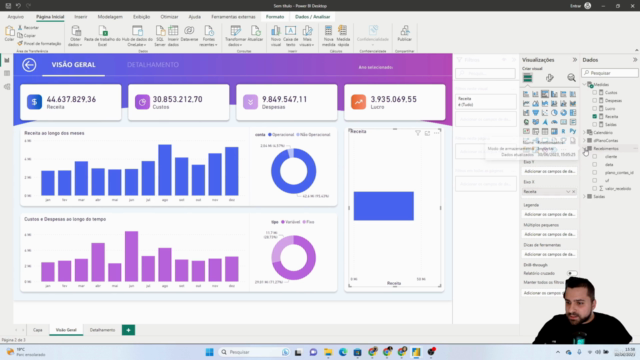Open the Model view sidebar icon
Image resolution: width=640 pixels, height=360 pixels.
7,87
